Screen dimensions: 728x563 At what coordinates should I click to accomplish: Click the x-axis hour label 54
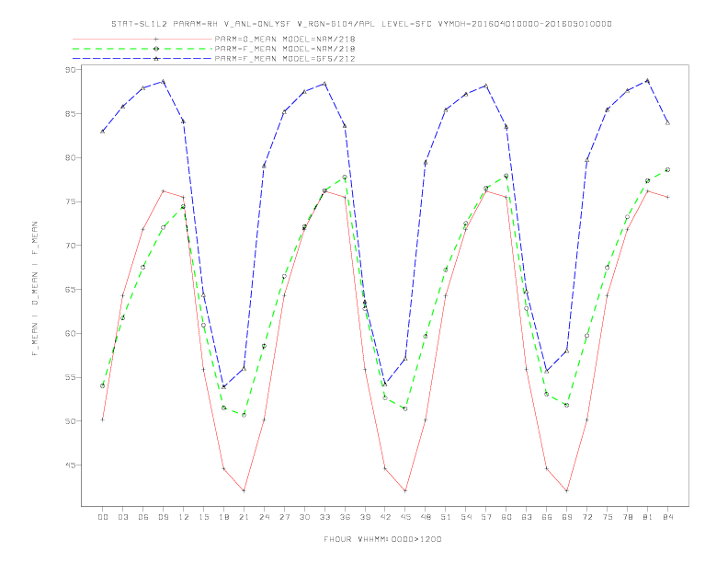click(466, 517)
